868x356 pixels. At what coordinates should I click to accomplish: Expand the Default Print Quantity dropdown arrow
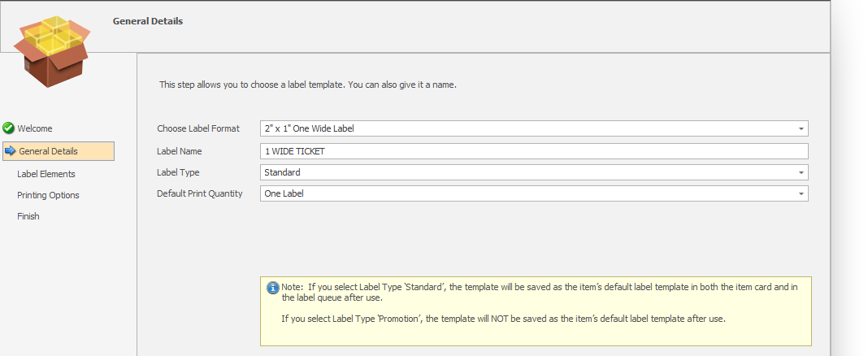pyautogui.click(x=801, y=193)
